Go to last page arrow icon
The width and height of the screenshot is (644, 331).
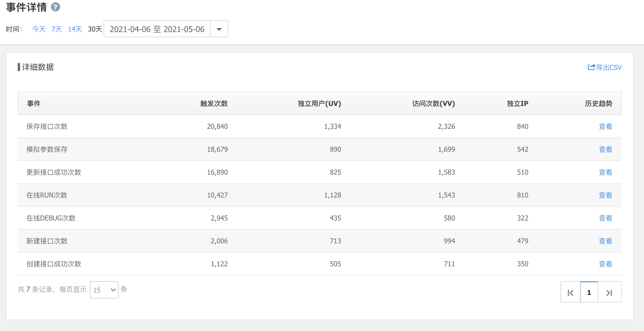(x=609, y=292)
